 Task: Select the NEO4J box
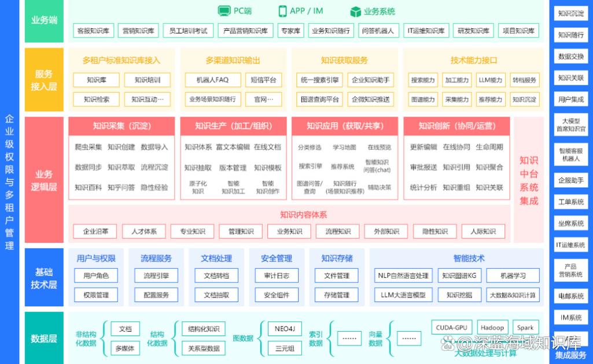(285, 329)
